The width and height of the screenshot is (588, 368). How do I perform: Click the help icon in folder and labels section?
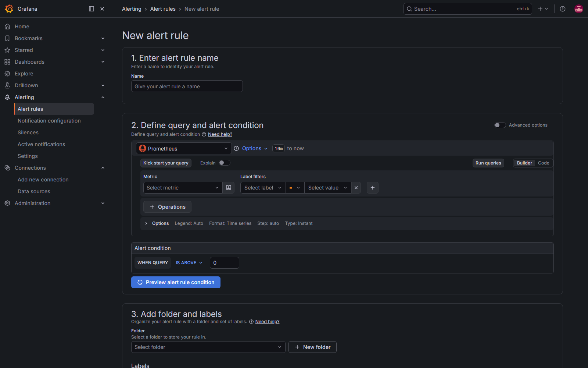pos(251,322)
